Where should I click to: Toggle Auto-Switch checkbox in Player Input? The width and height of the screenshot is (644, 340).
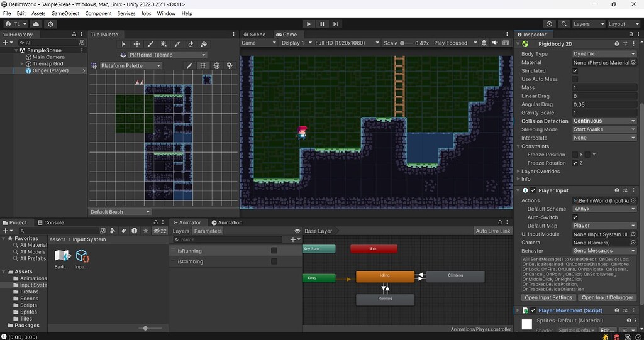(575, 217)
